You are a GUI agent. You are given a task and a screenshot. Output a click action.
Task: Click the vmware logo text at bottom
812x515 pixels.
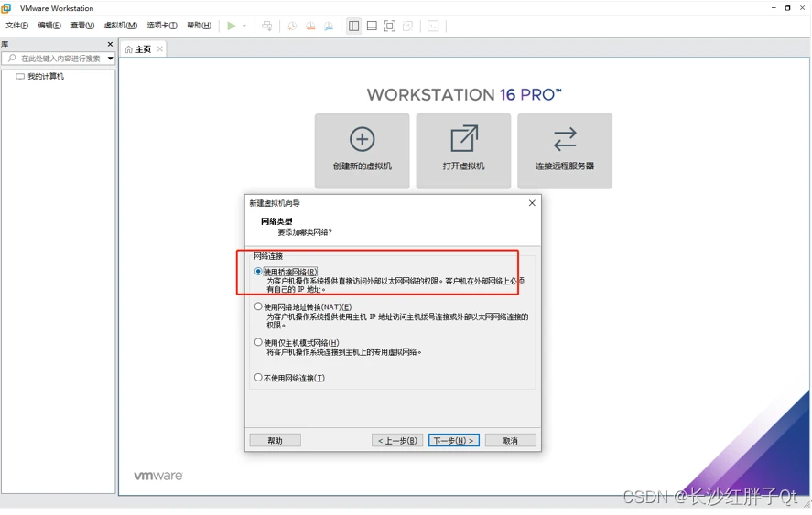158,476
